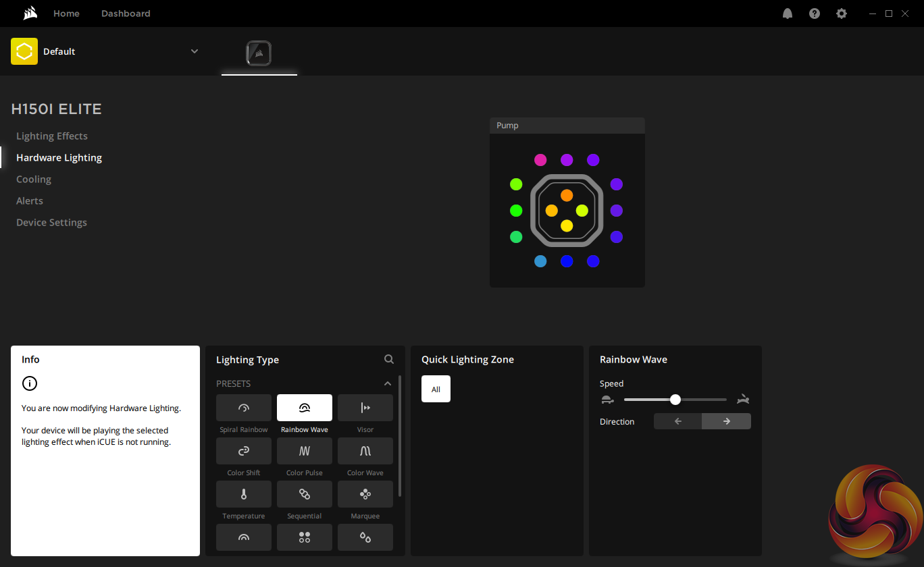Select Hardware Lighting in the sidebar
The height and width of the screenshot is (567, 924).
click(59, 157)
